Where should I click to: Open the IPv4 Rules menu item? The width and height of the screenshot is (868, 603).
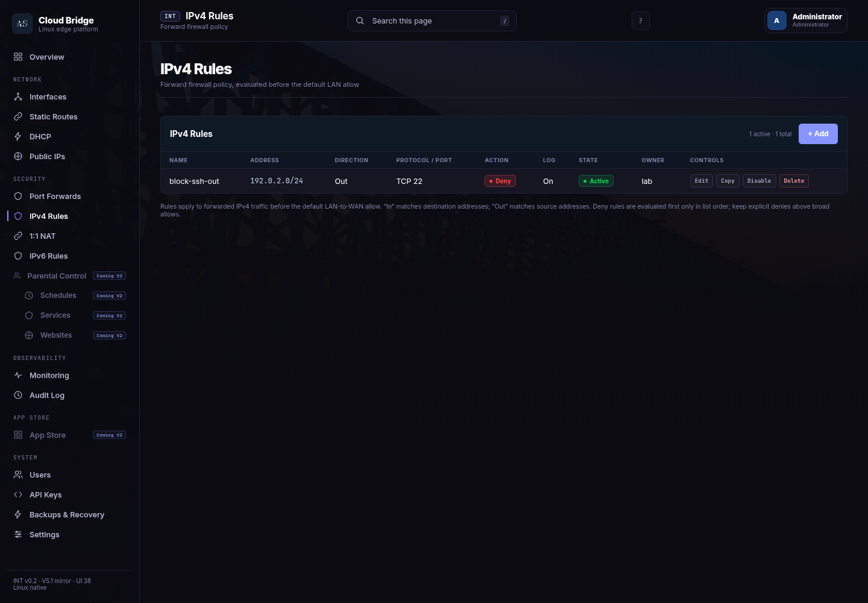point(69,216)
